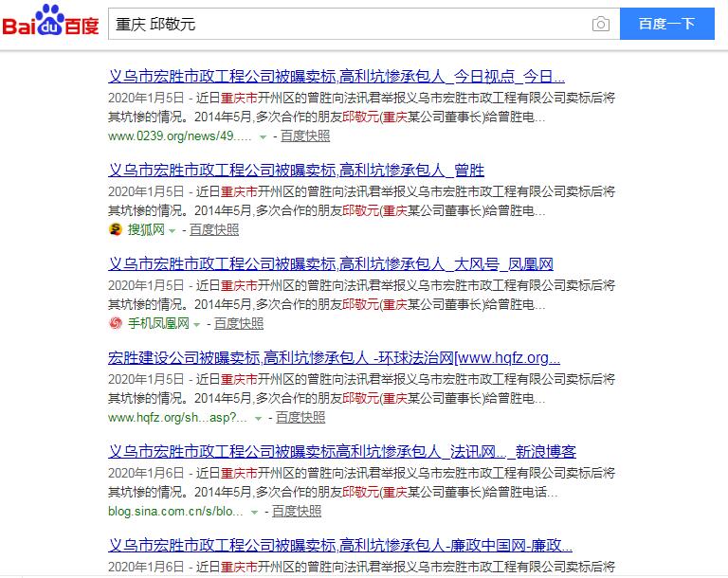Click the Baidu logo
Screen dimensions: 728x578
(x=50, y=24)
